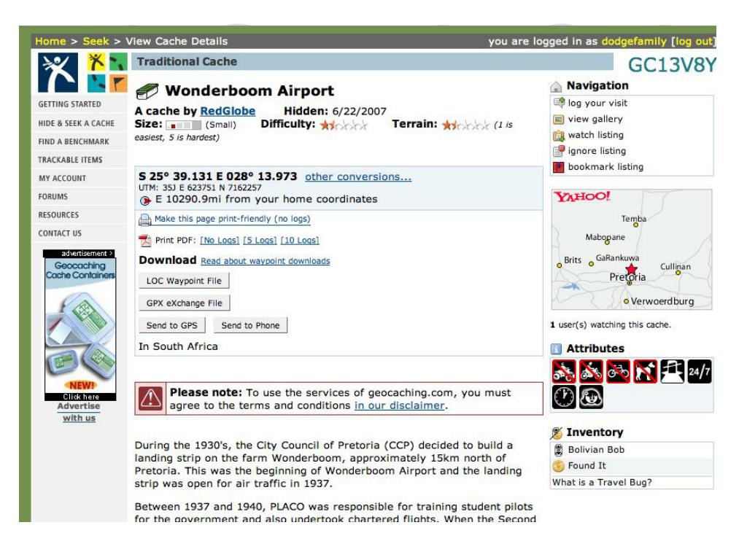747x560 pixels.
Task: Open the in our disclaimer link
Action: (399, 405)
